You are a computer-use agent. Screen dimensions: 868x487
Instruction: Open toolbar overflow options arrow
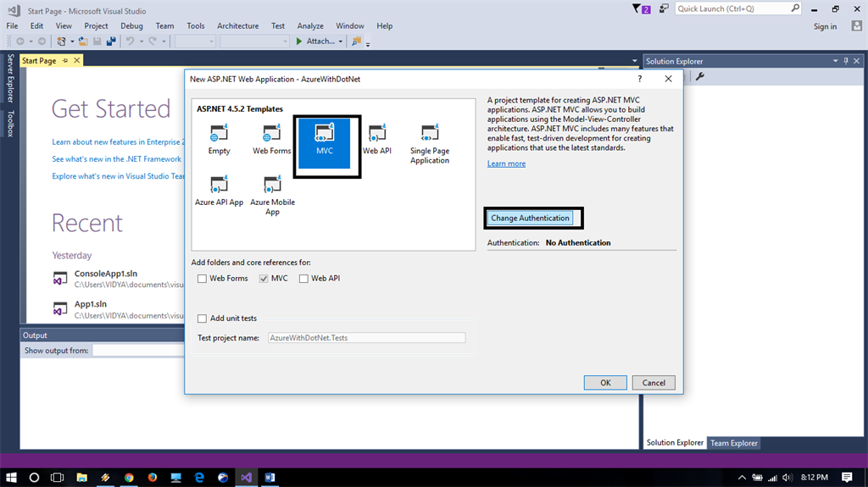(368, 43)
